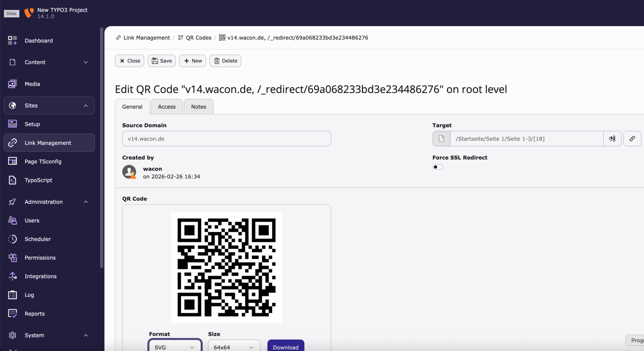
Task: Open the Target field's record wizard icon
Action: pyautogui.click(x=612, y=138)
